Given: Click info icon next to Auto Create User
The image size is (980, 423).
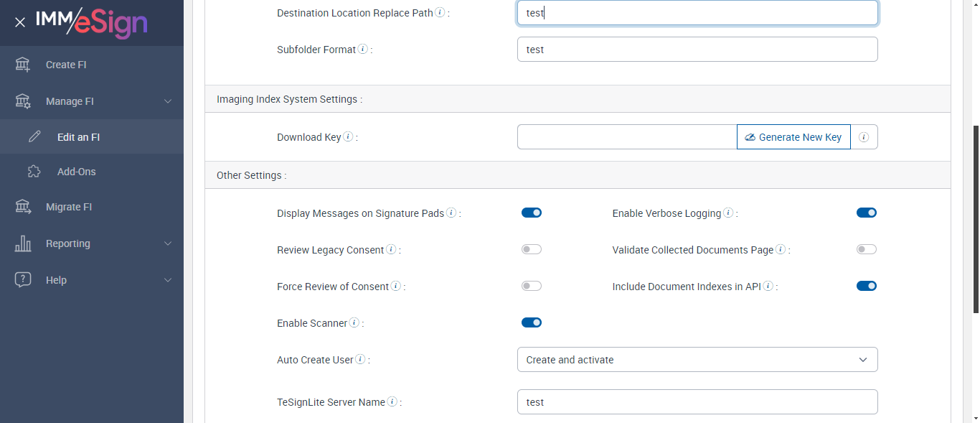Looking at the screenshot, I should click(360, 359).
